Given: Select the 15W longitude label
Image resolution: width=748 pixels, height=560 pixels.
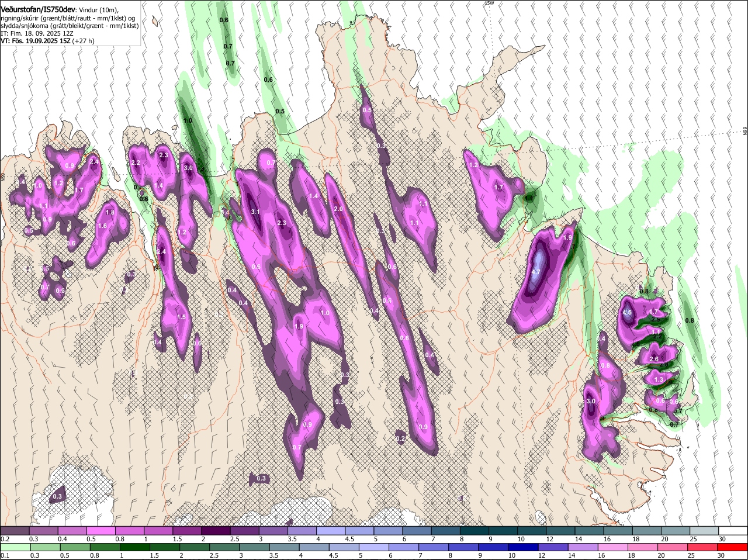Looking at the screenshot, I should [x=489, y=3].
